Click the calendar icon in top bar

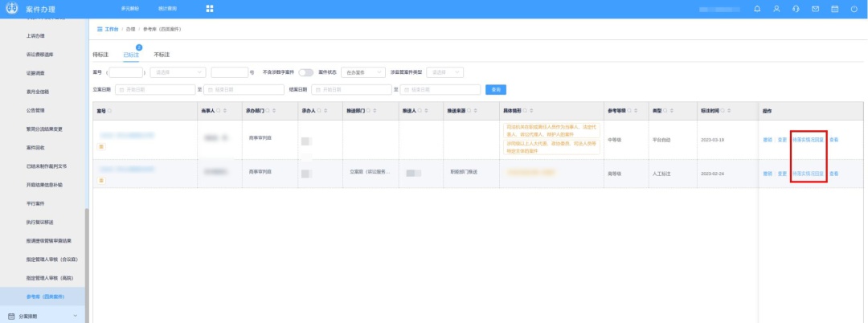coord(834,9)
